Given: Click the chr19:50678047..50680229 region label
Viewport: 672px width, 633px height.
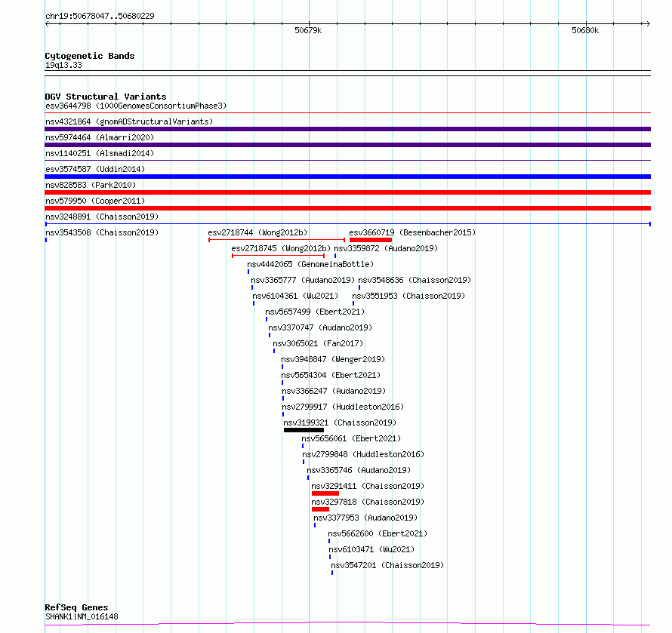Looking at the screenshot, I should coord(100,16).
